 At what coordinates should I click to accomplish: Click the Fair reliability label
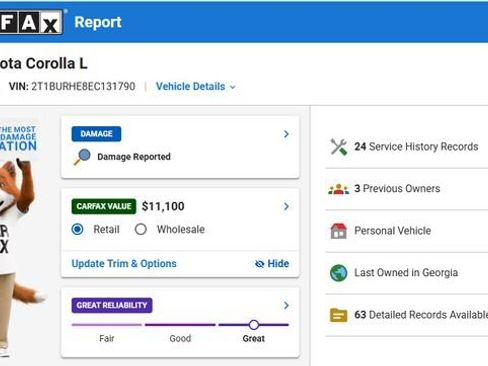coord(107,339)
